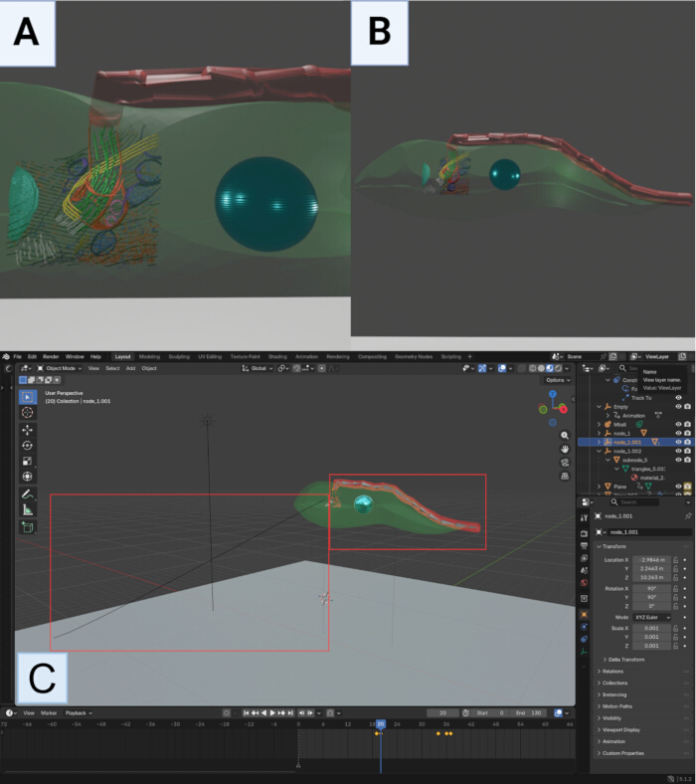
Task: Switch to the Modeling workspace tab
Action: 149,356
